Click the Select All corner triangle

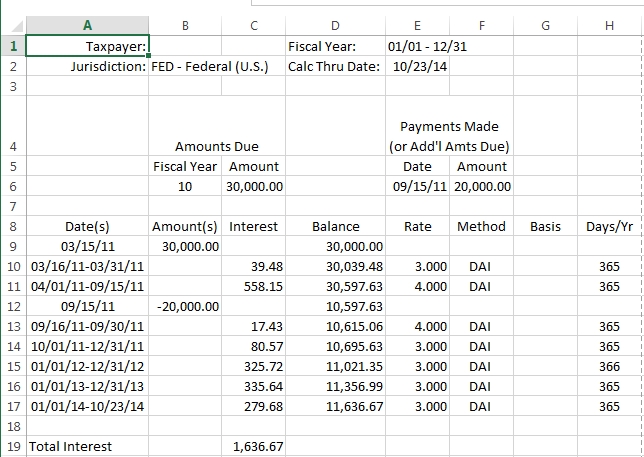16,26
